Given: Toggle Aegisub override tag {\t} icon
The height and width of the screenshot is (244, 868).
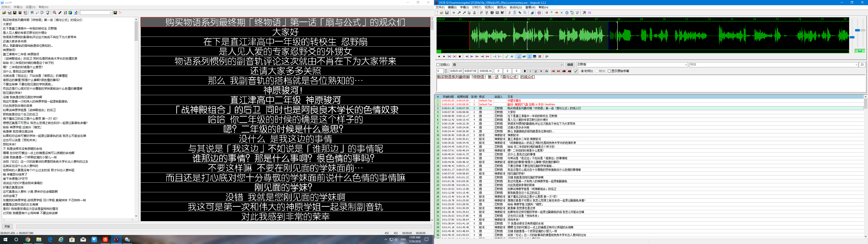Looking at the screenshot, I should click(590, 13).
